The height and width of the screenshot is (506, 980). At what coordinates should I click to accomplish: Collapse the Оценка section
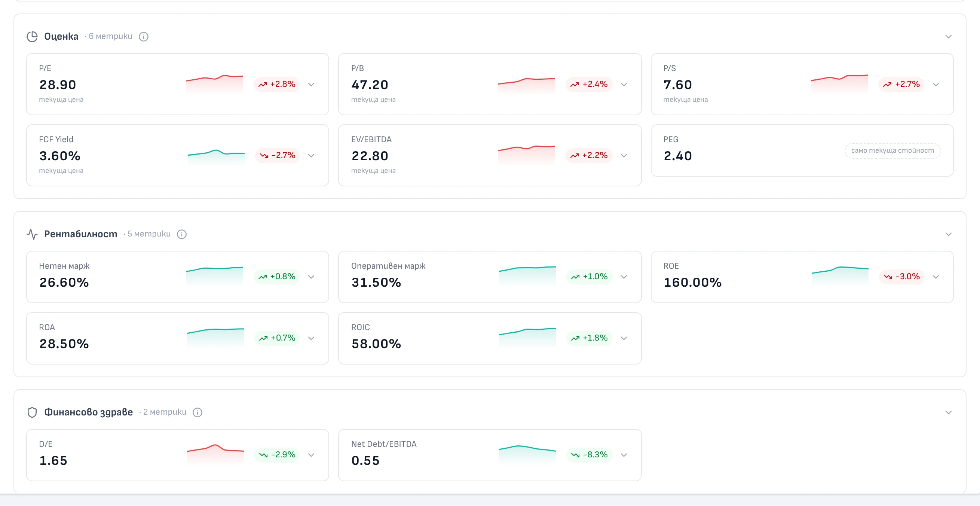[x=949, y=37]
